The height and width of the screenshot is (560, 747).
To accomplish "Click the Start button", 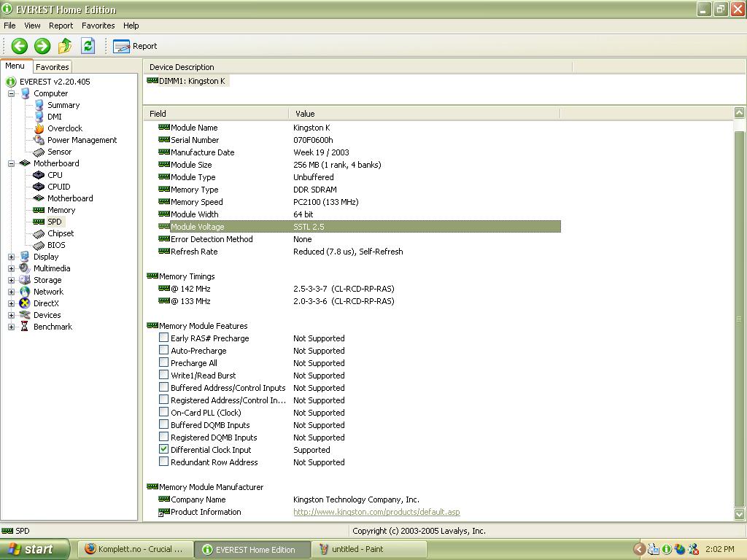I will [35, 549].
